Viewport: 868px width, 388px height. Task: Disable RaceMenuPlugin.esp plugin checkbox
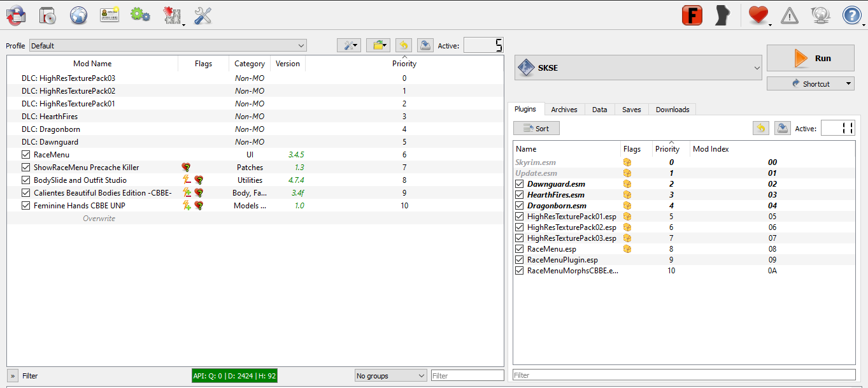[x=520, y=260]
